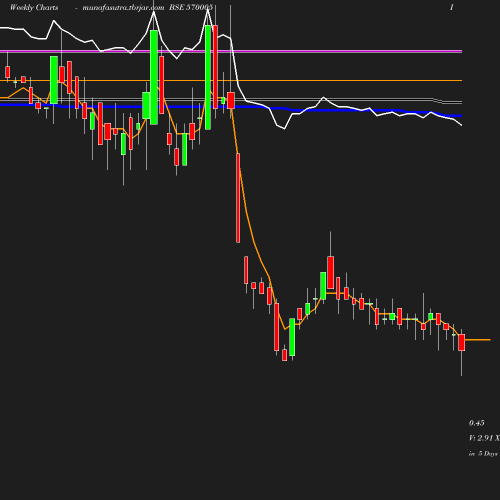Click the tall red candle gapping down mid-chart
This screenshot has height=500, width=500.
click(238, 198)
